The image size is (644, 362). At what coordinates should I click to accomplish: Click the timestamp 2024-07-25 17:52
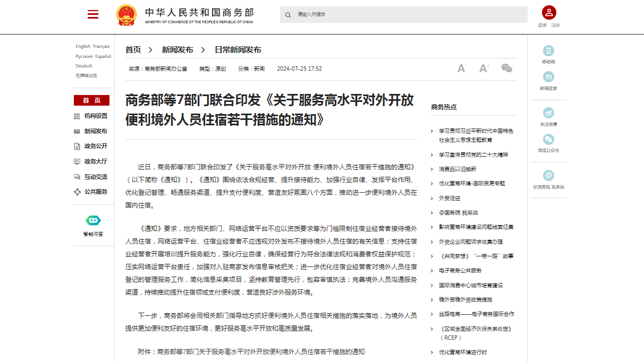click(299, 68)
